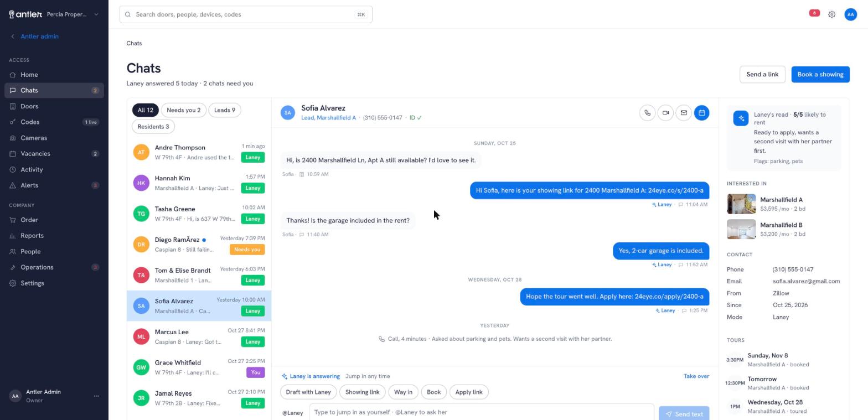The height and width of the screenshot is (420, 868).
Task: Open Cameras in the sidebar
Action: 54,138
